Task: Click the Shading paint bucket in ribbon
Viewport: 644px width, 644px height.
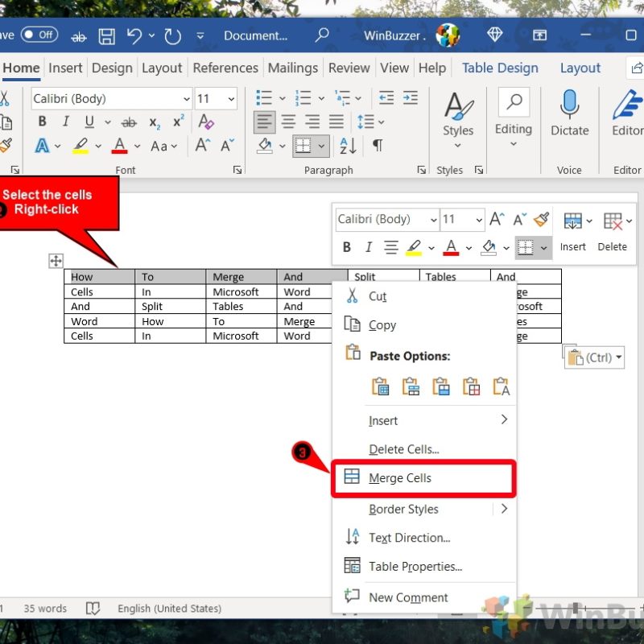Action: tap(265, 146)
